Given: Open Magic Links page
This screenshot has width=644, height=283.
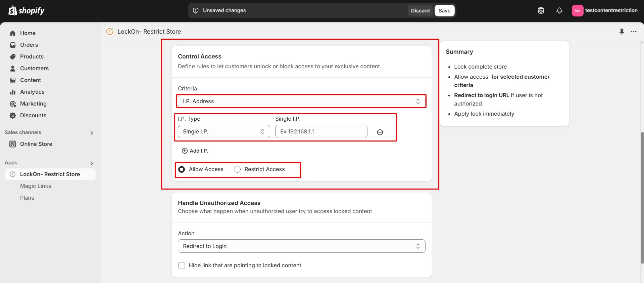Looking at the screenshot, I should pyautogui.click(x=36, y=186).
